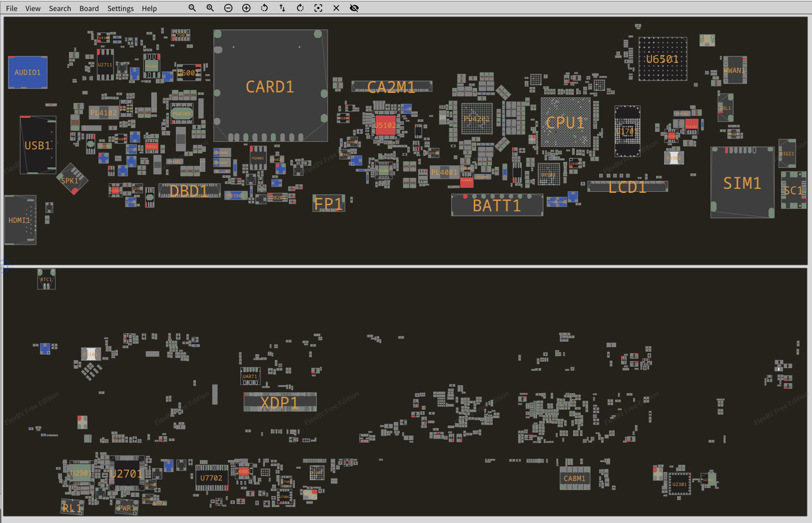The width and height of the screenshot is (812, 523).
Task: Select the CPU1 component on the board
Action: tap(565, 122)
